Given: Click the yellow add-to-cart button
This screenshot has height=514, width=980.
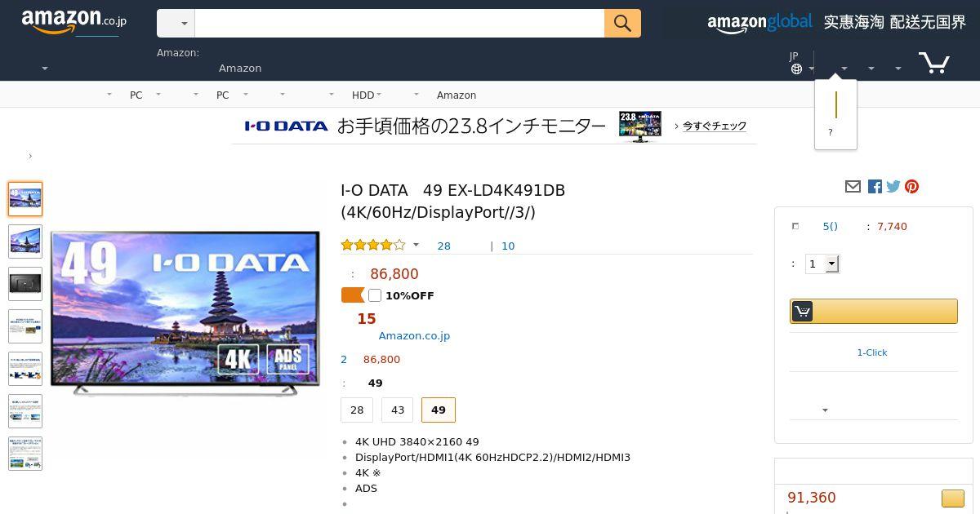Looking at the screenshot, I should coord(873,311).
